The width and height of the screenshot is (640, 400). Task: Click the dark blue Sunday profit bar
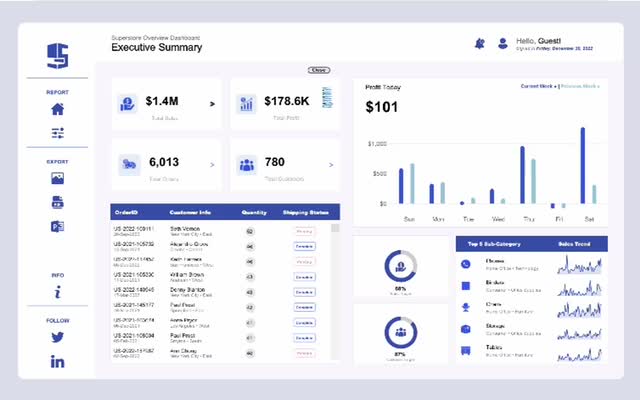pos(401,186)
